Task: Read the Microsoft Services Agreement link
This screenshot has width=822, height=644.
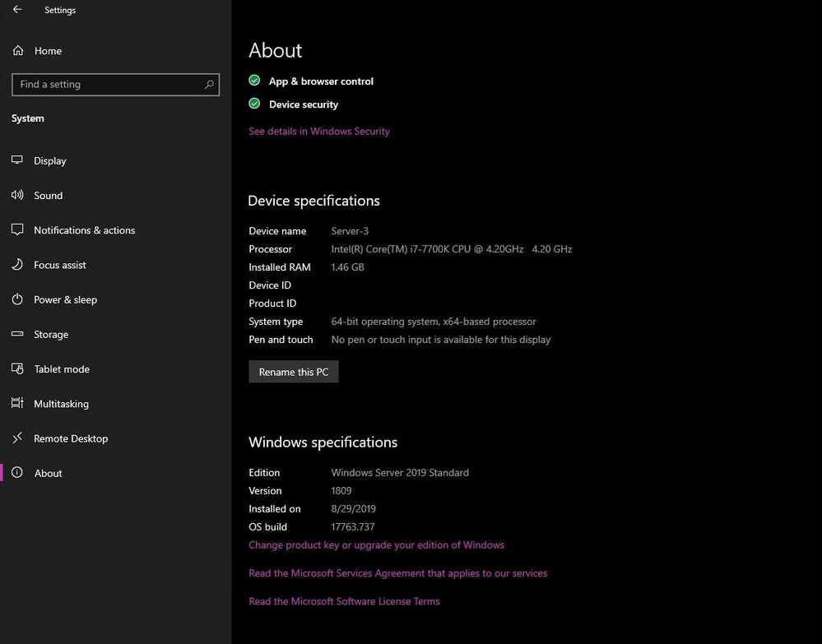Action: tap(397, 573)
